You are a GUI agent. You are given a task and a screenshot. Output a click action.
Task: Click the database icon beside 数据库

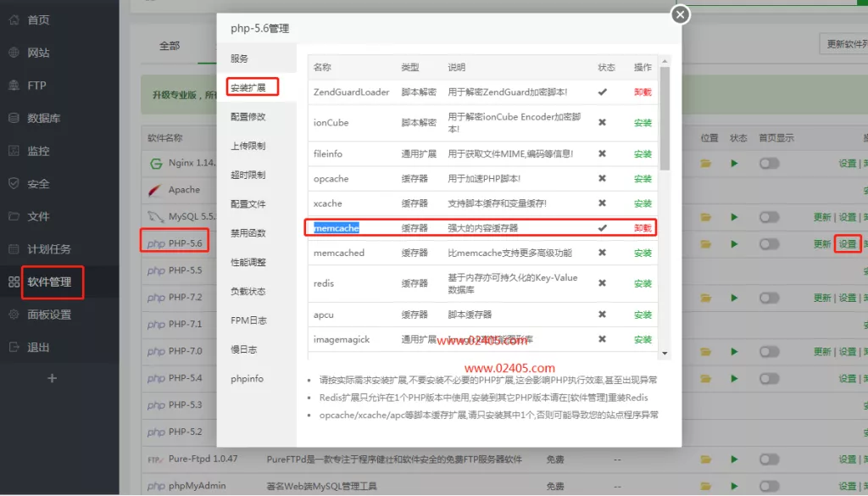coord(14,118)
